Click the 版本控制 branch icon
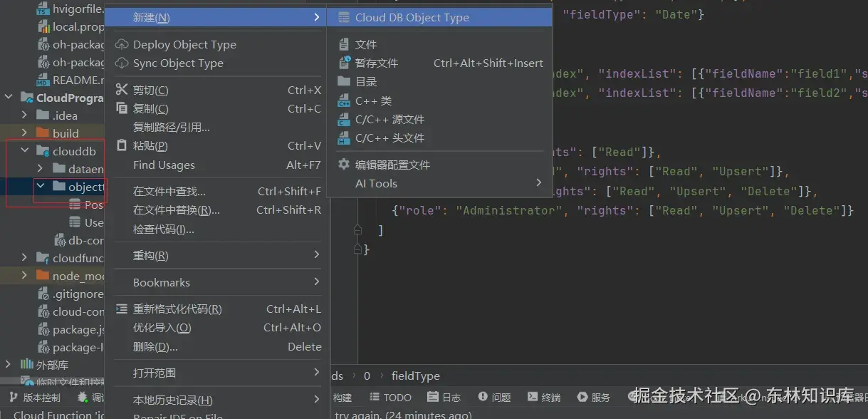 coord(12,397)
